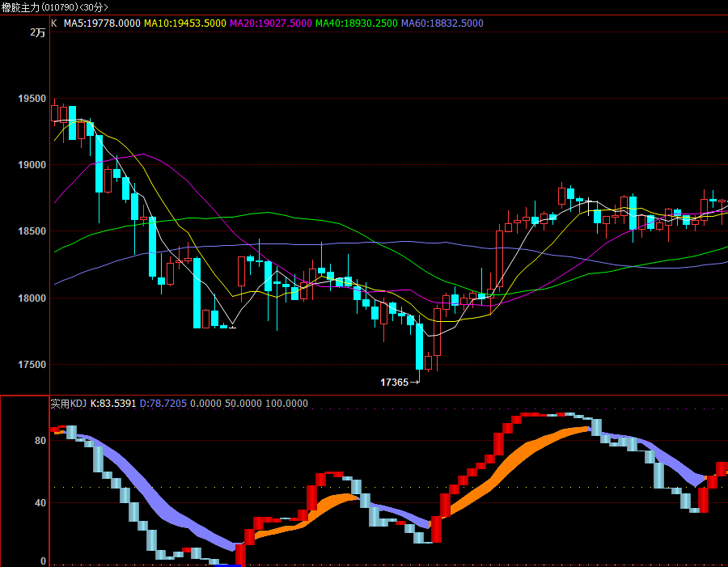
Task: Click the chart title 橡胶主力(010790)<30分>
Action: tap(55, 7)
